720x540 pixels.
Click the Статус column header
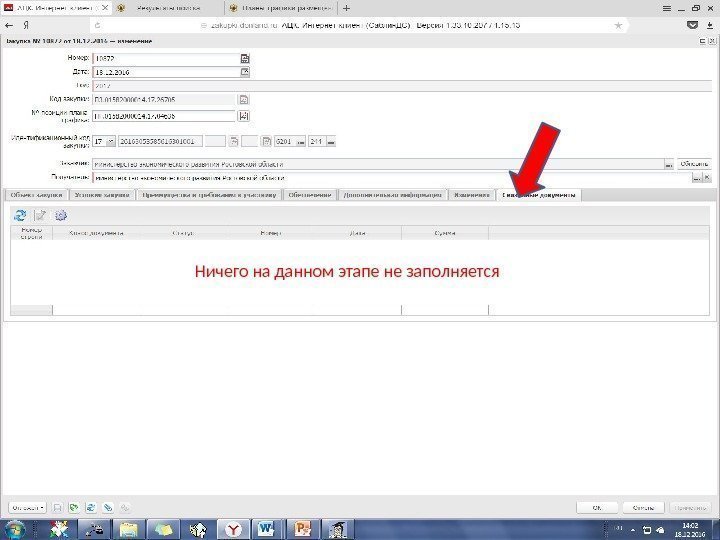pyautogui.click(x=182, y=233)
